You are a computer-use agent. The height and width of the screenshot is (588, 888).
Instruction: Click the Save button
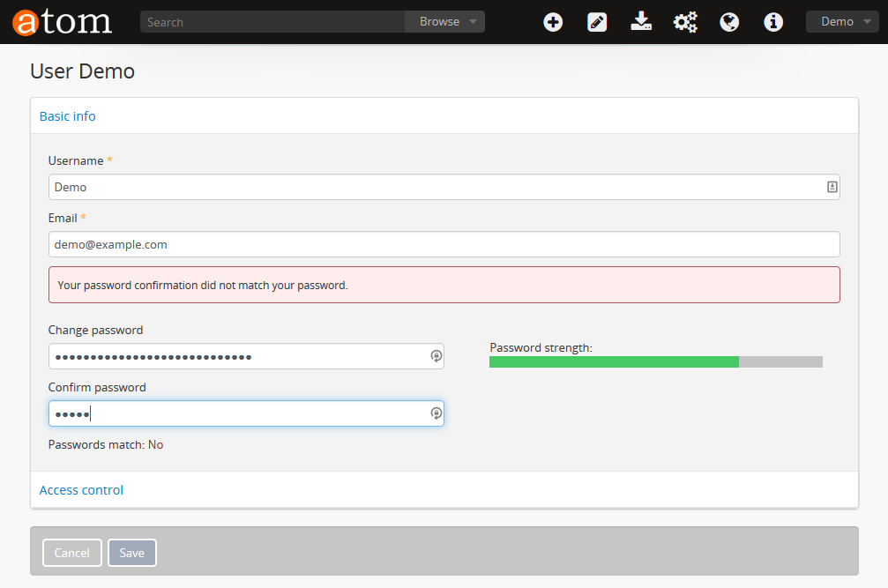[x=131, y=553]
